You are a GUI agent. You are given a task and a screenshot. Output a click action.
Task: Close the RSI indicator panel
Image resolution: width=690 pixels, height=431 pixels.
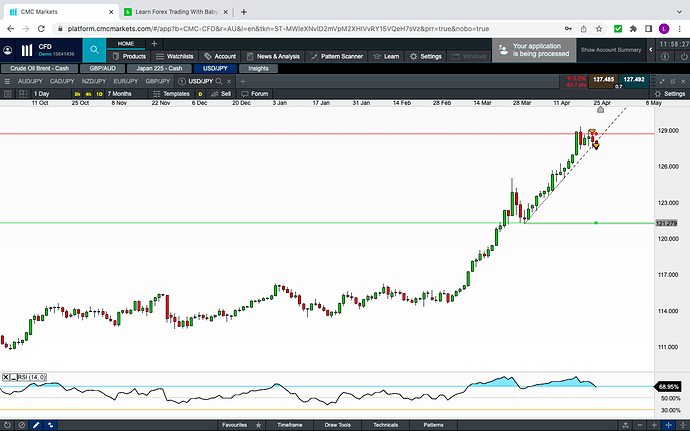pyautogui.click(x=7, y=376)
